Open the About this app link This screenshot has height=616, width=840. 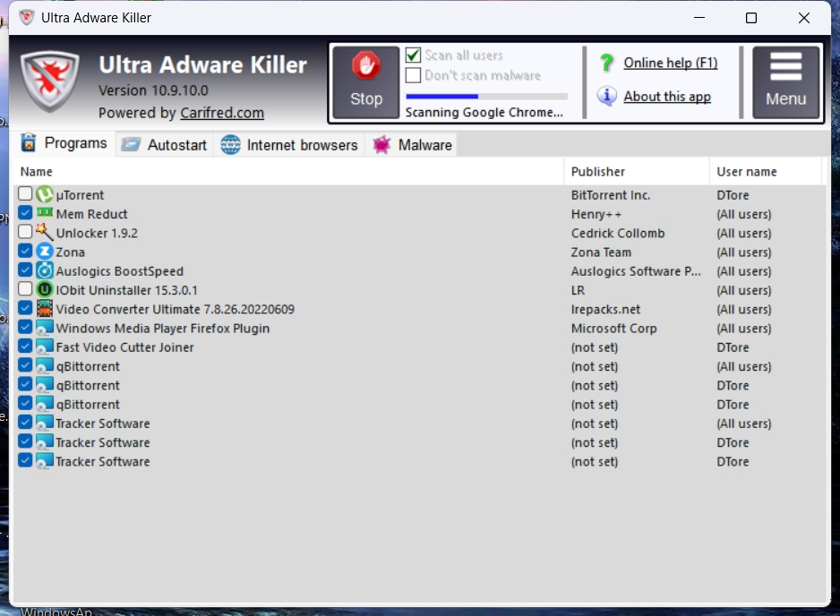coord(667,97)
